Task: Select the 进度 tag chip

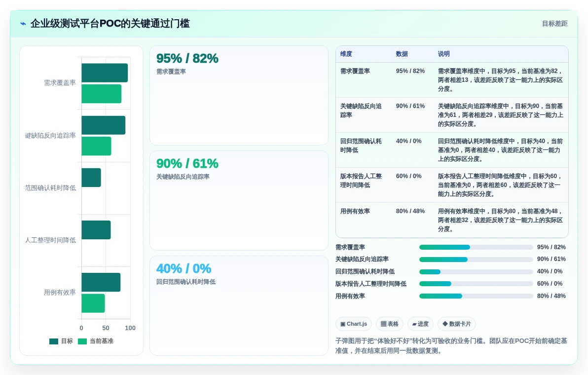Action: 420,324
